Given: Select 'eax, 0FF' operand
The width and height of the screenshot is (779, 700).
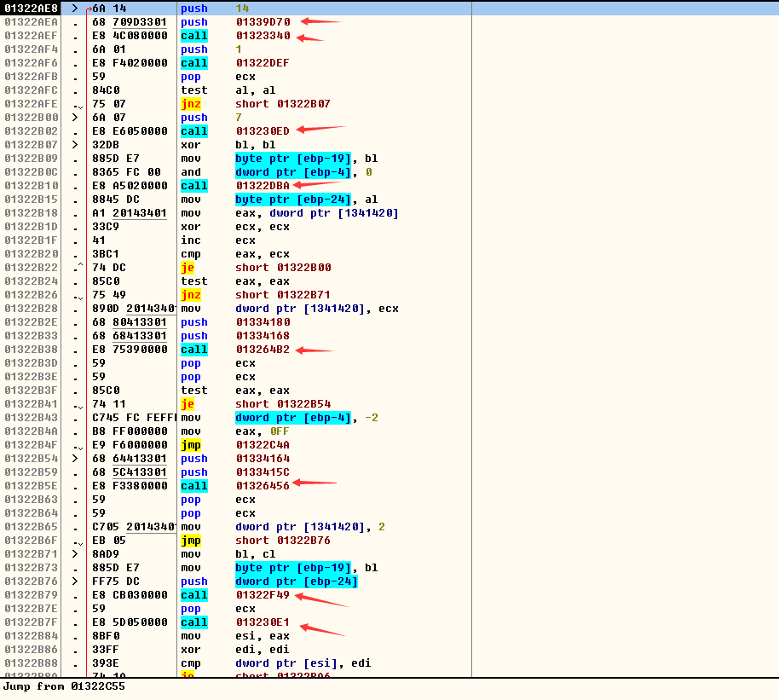Looking at the screenshot, I should pos(263,431).
